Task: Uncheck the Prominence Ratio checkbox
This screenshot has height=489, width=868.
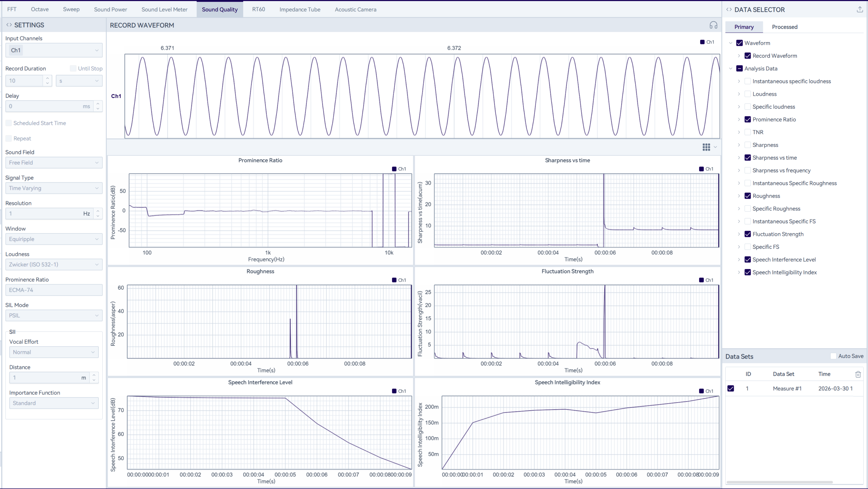Action: [748, 119]
